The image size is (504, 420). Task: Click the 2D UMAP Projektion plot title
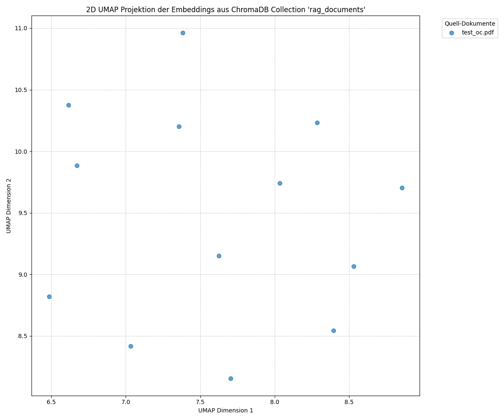tap(226, 10)
